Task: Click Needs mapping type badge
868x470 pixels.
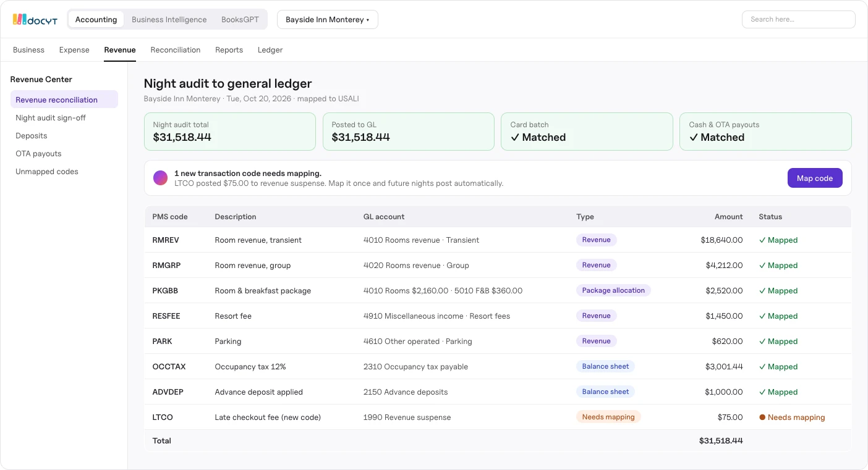Action: 608,417
